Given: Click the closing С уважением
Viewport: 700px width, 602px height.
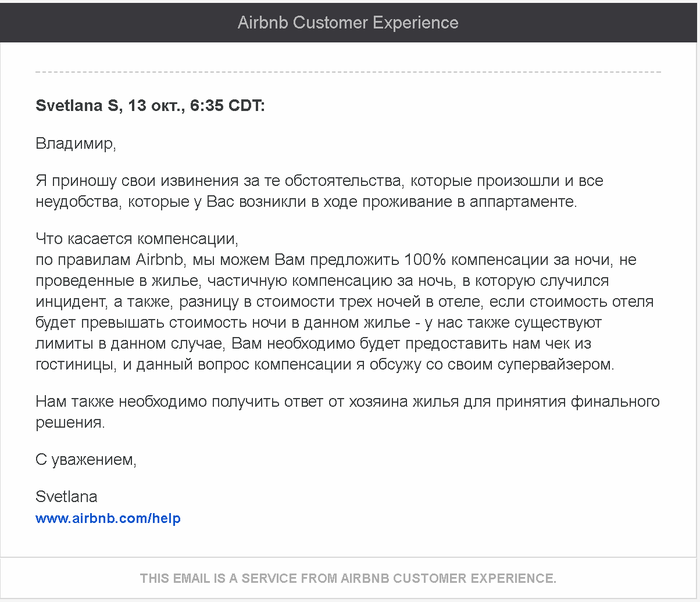Looking at the screenshot, I should [x=85, y=460].
